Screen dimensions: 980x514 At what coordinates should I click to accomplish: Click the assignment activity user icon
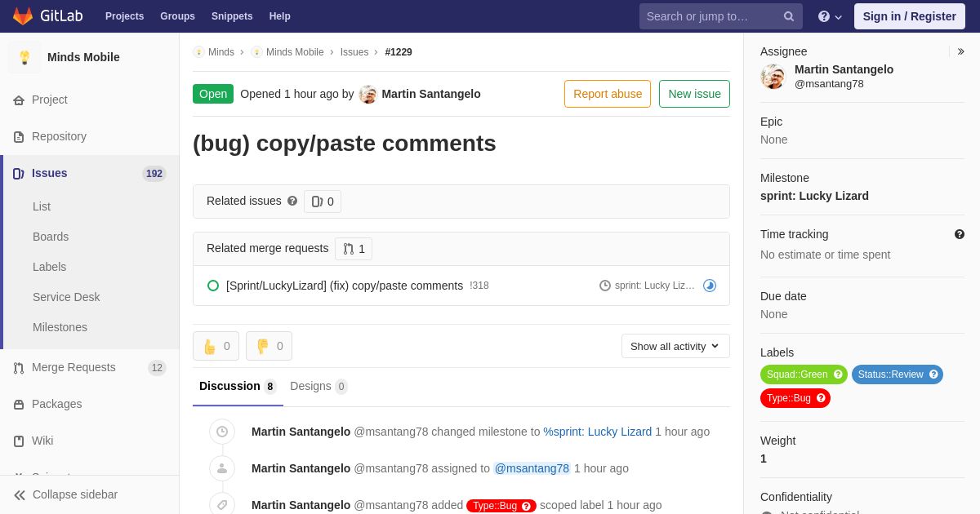pos(222,468)
